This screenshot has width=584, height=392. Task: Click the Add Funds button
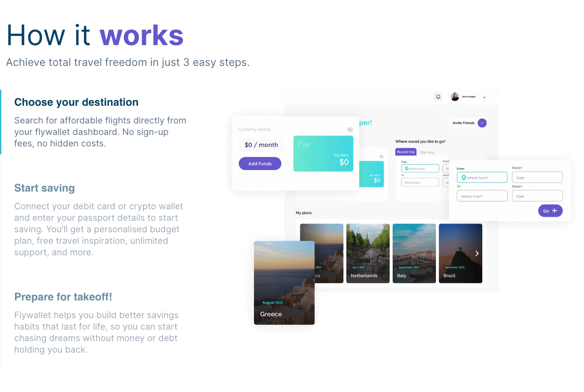click(260, 164)
